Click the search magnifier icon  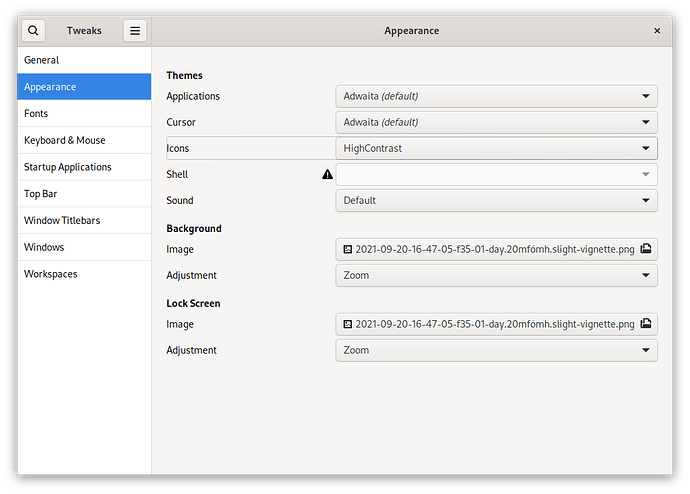[33, 31]
